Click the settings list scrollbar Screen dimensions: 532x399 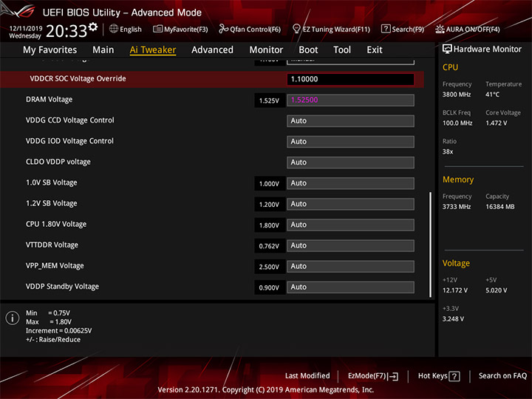[x=431, y=245]
